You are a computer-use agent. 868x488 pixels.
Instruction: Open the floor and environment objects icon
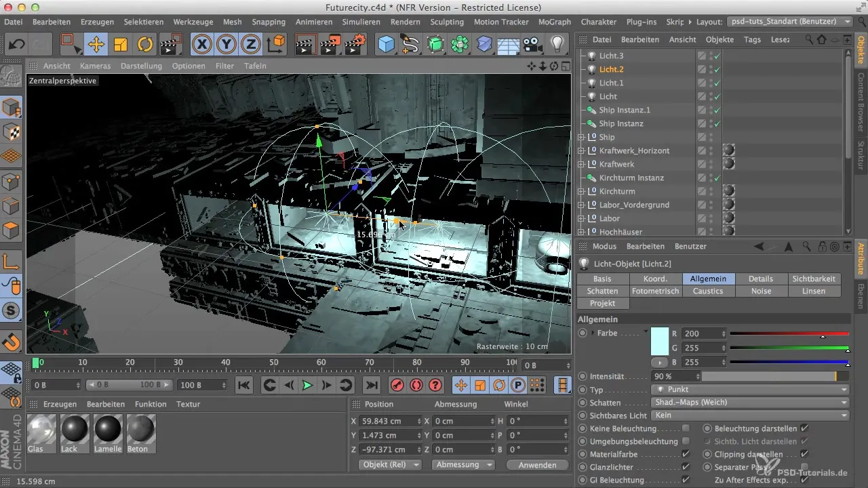pos(509,45)
